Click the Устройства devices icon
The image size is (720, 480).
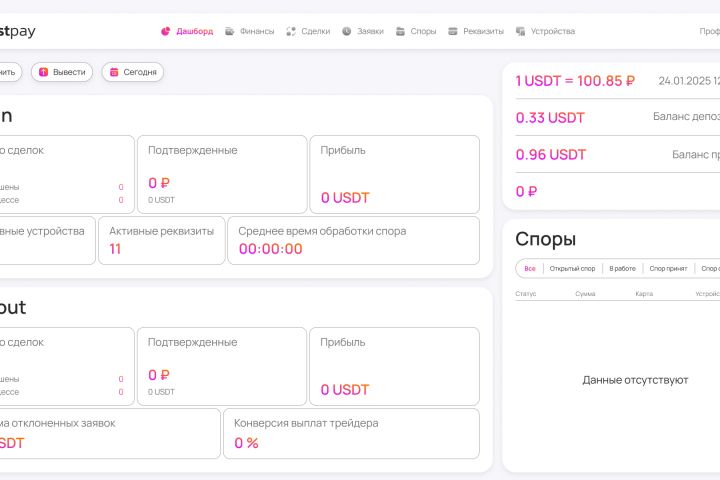click(520, 31)
